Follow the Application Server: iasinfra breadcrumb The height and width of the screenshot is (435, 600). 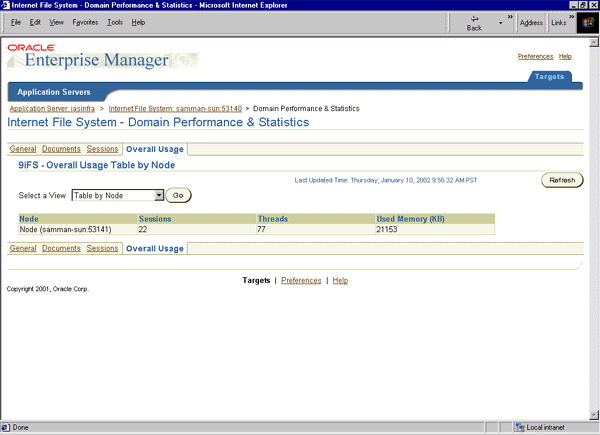pos(52,109)
